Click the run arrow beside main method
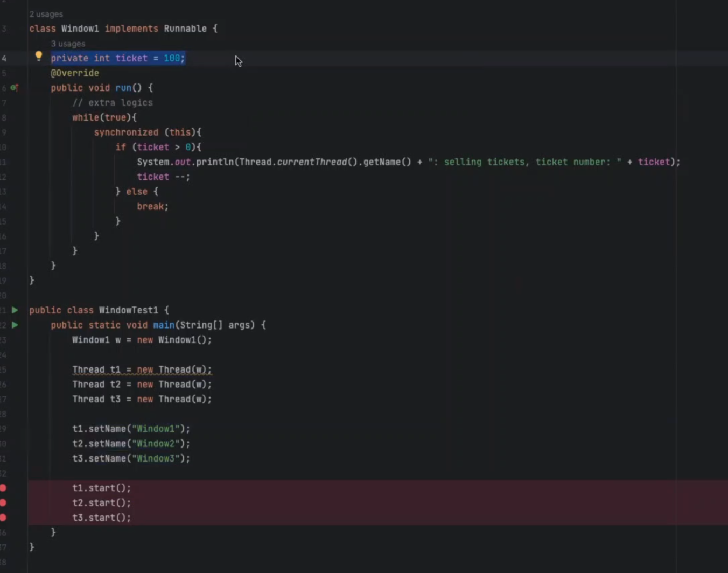The width and height of the screenshot is (728, 573). (15, 325)
